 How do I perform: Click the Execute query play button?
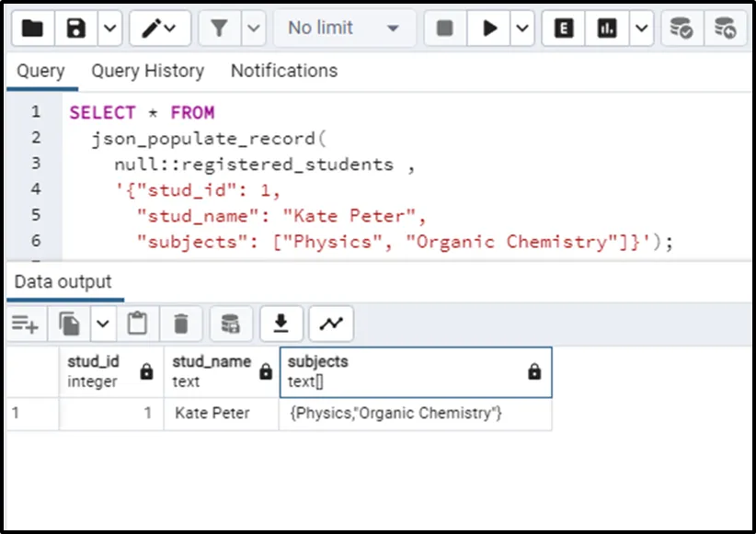[489, 28]
